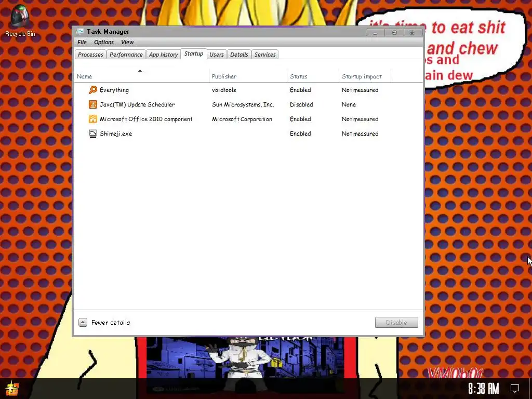Switch to the Performance tab

(x=126, y=55)
